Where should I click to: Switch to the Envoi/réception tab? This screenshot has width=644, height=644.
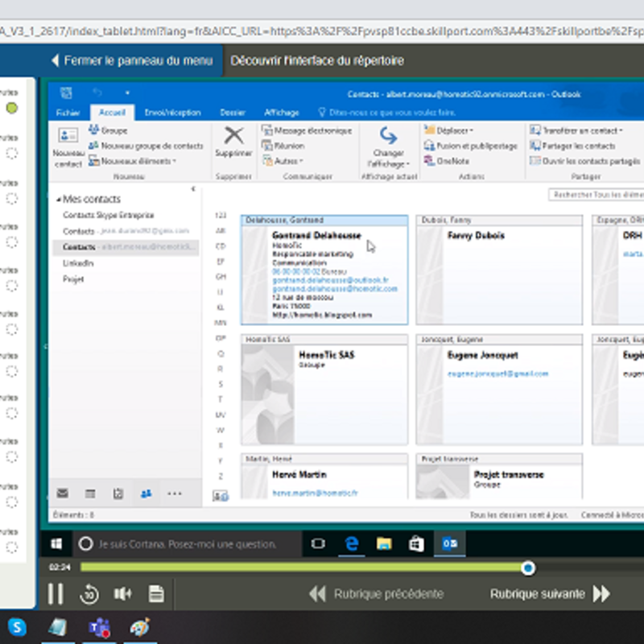click(x=172, y=113)
